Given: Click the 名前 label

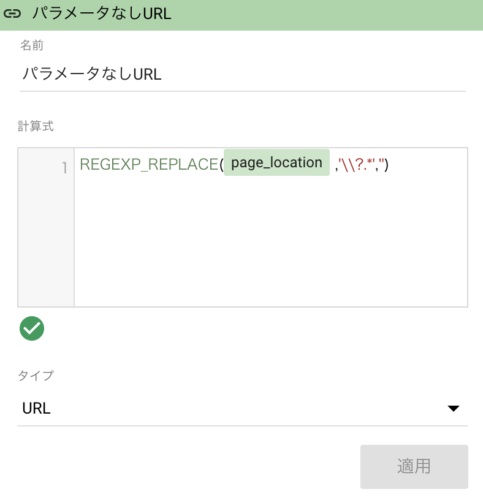Looking at the screenshot, I should 32,45.
